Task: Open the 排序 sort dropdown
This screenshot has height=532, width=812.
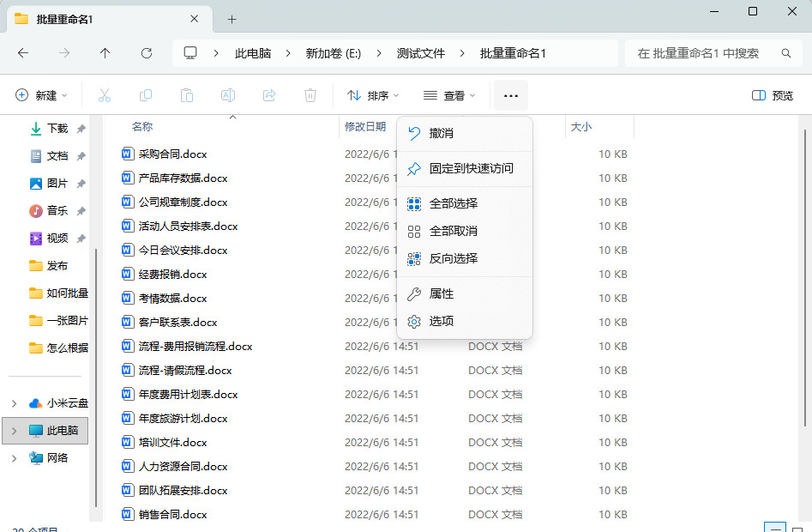Action: coord(373,95)
